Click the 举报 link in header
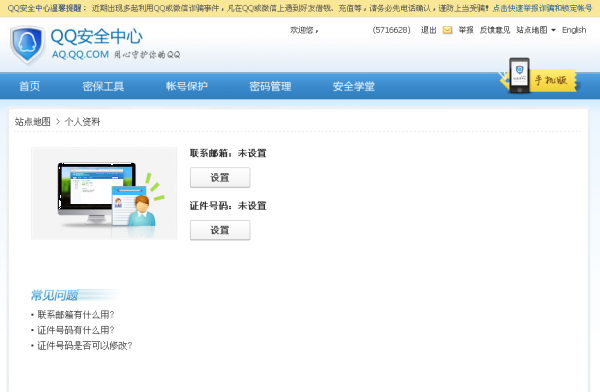Image resolution: width=600 pixels, height=392 pixels. (466, 30)
